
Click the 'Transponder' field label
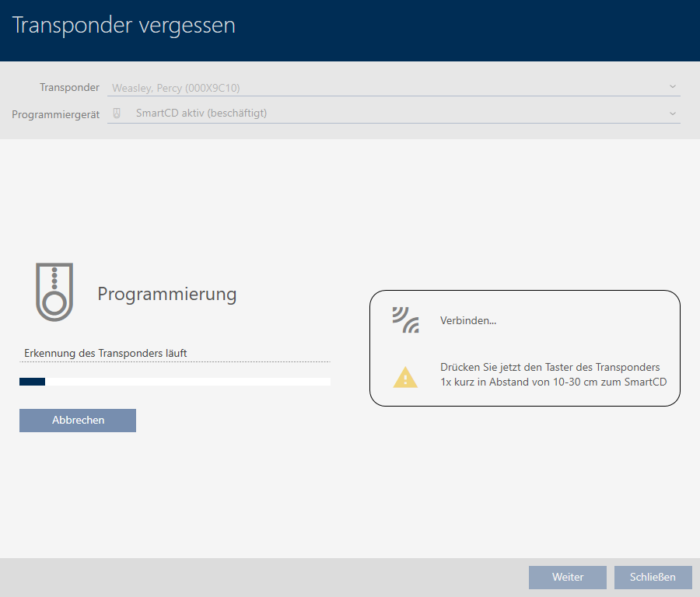[69, 88]
